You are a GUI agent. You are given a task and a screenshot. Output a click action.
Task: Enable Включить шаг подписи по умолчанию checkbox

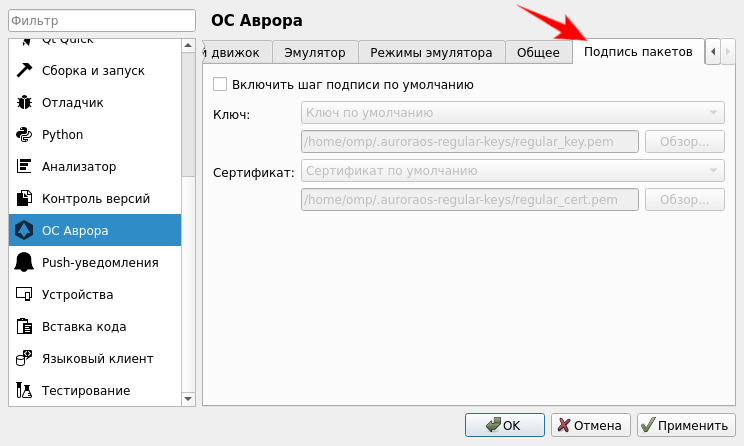point(221,86)
